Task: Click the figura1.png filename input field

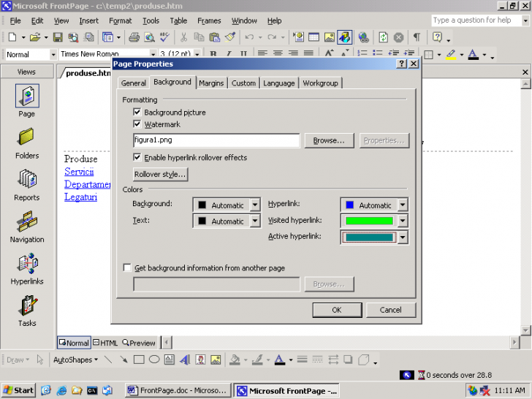Action: (x=216, y=140)
